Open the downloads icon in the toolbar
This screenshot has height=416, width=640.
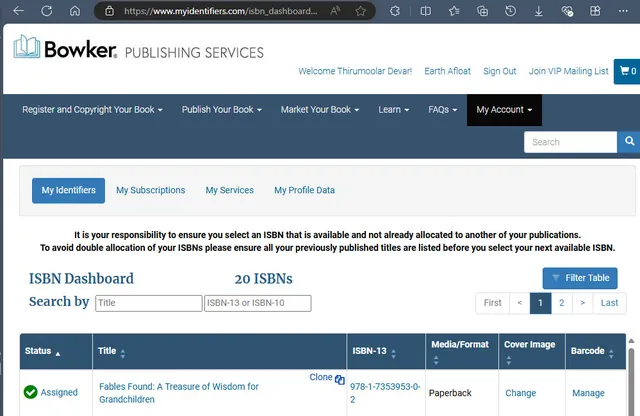[x=539, y=11]
